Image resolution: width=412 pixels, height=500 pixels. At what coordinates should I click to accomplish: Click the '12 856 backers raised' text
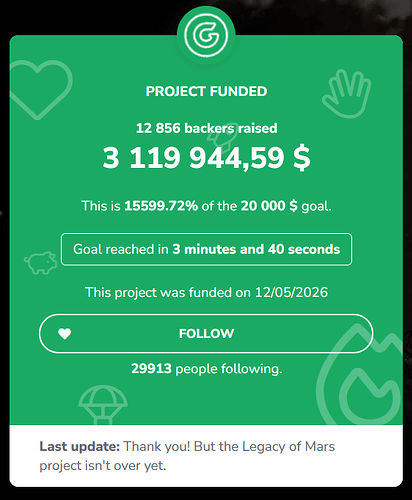pyautogui.click(x=206, y=128)
